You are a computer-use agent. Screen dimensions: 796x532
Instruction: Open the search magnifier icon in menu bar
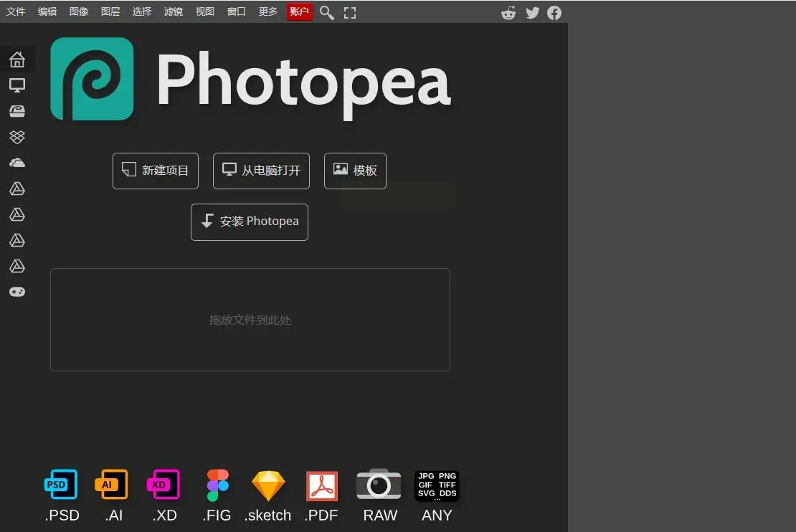pos(327,12)
